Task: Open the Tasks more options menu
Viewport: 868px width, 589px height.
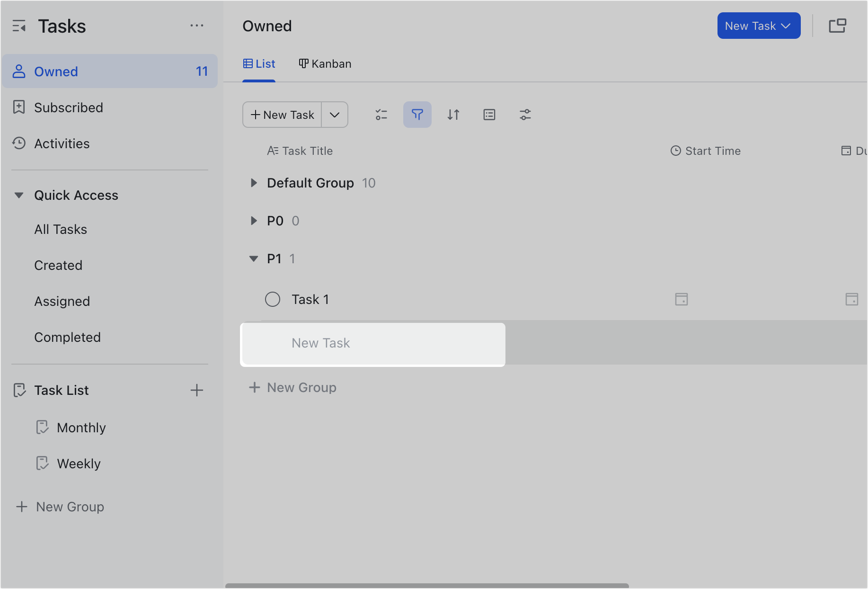Action: click(x=197, y=26)
